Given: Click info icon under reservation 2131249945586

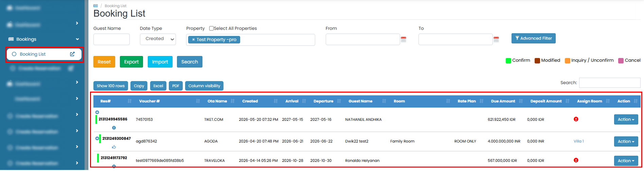Looking at the screenshot, I should point(114,128).
